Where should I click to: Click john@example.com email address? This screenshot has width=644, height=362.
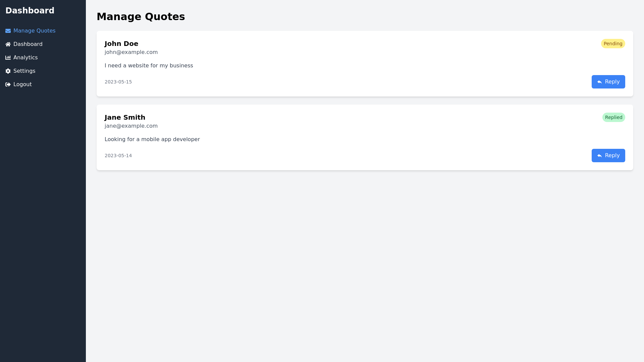[131, 52]
